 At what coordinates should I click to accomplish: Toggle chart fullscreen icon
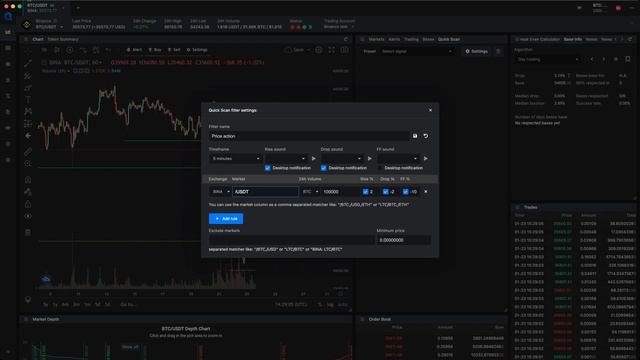[331, 50]
